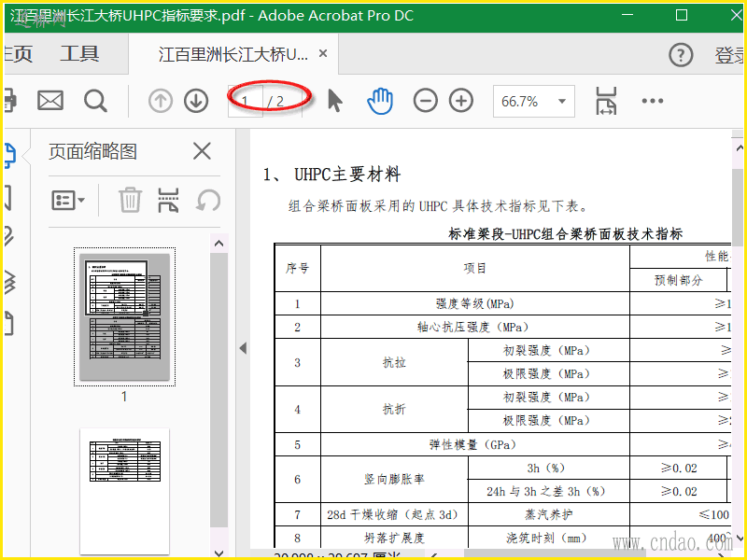Switch to the 江百里洲长江大桥U... document tab
Viewport: 747px width, 560px height.
coord(233,54)
